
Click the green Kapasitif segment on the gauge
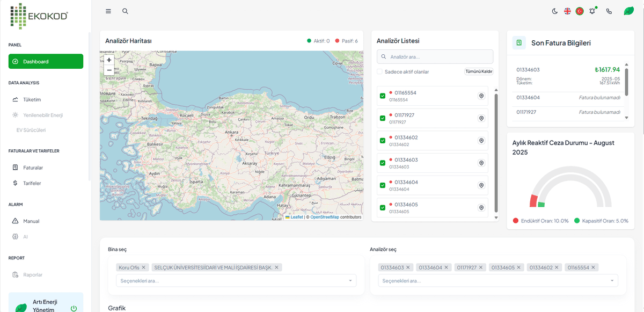tap(541, 205)
